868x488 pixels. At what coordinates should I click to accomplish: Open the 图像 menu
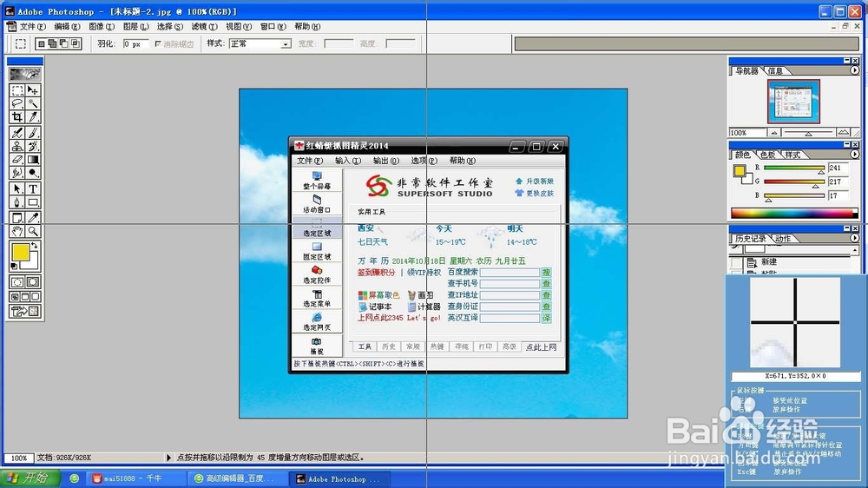(102, 27)
